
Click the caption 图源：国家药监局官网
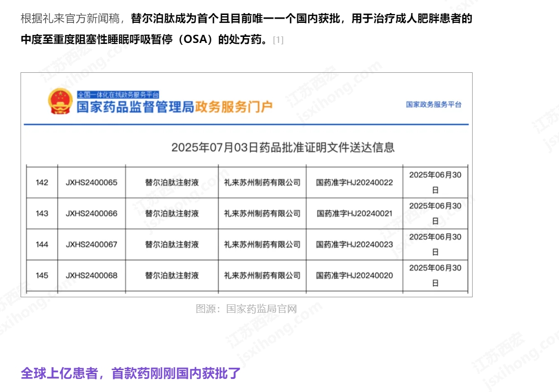pyautogui.click(x=247, y=308)
